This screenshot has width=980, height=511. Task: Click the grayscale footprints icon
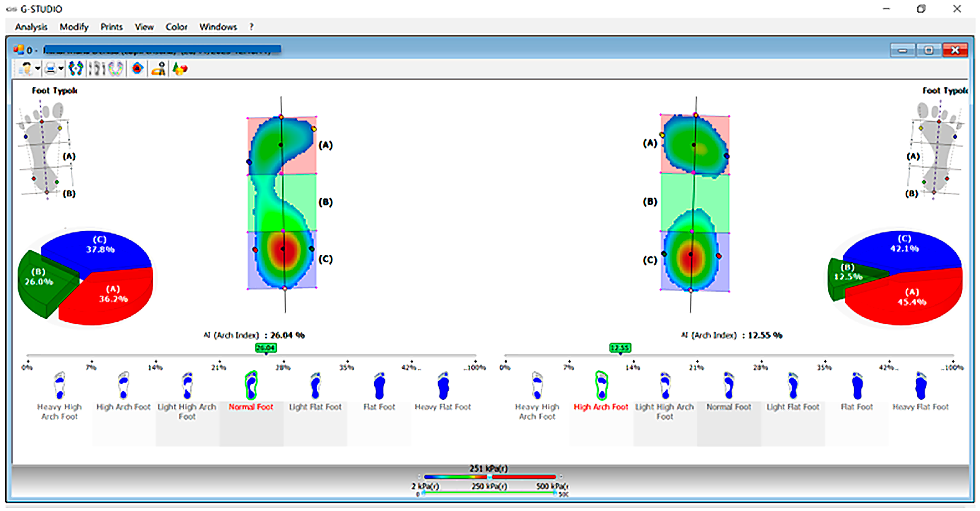(97, 69)
